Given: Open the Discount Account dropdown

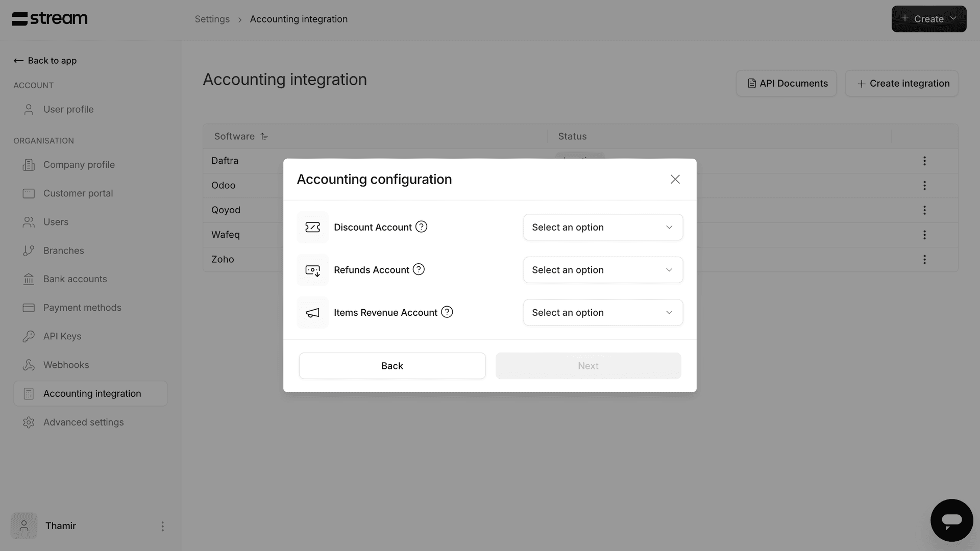Looking at the screenshot, I should [603, 227].
